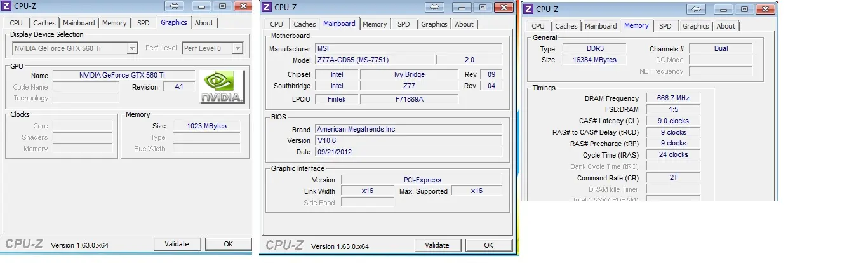868x263 pixels.
Task: Click the BIOS Date 09/21/2012
Action: click(x=408, y=152)
